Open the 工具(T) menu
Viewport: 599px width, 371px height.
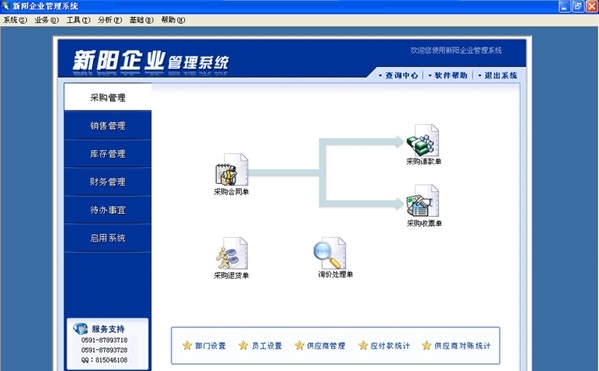(78, 20)
